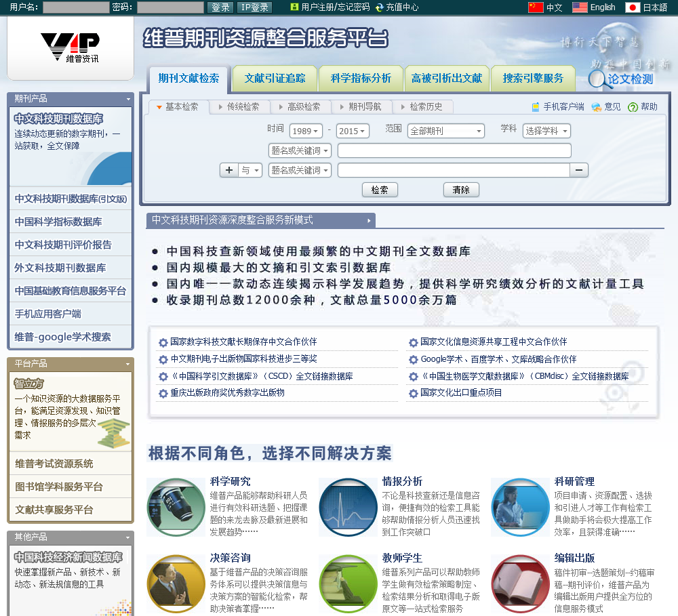Image resolution: width=678 pixels, height=616 pixels.
Task: Switch to 期刊文献检索 tab
Action: click(x=188, y=79)
